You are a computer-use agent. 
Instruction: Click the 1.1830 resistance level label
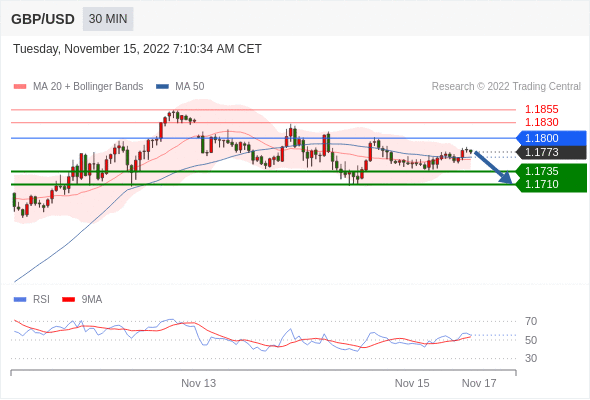[x=542, y=122]
